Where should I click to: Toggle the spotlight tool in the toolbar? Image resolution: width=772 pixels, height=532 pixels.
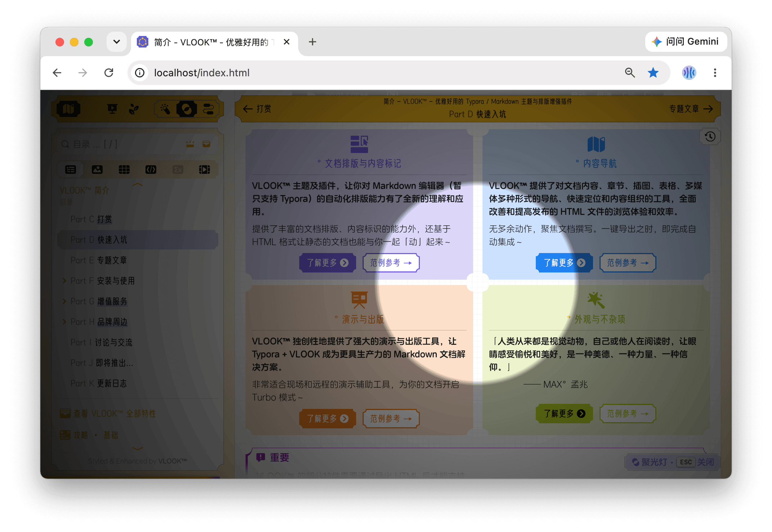pyautogui.click(x=187, y=109)
